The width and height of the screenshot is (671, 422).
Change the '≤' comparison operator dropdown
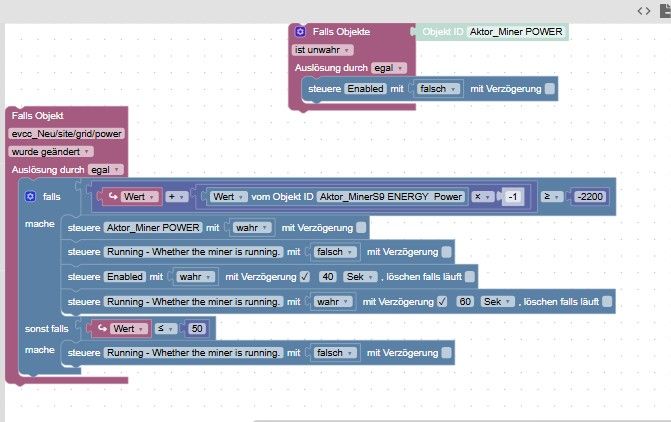[166, 328]
